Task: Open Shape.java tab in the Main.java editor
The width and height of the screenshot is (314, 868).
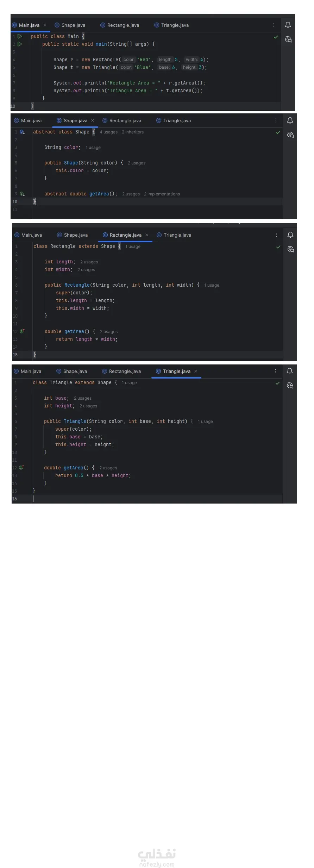Action: click(x=70, y=25)
